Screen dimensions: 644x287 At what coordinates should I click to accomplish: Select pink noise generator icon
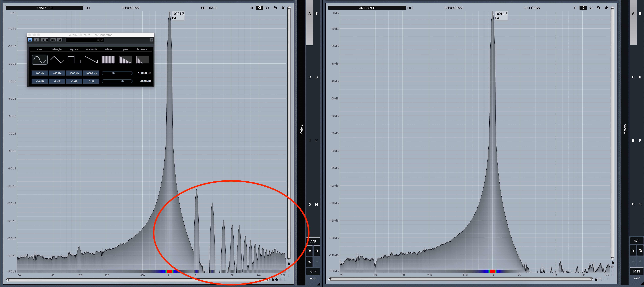point(125,60)
